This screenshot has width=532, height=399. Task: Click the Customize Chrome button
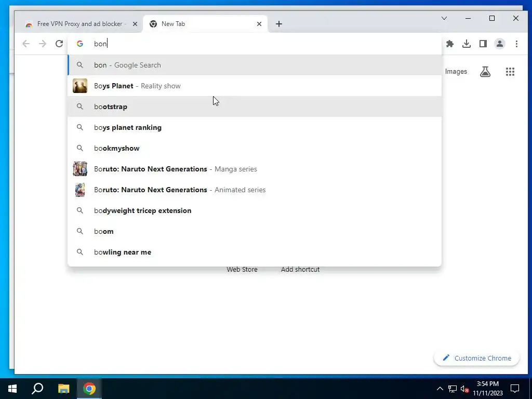[x=476, y=358]
